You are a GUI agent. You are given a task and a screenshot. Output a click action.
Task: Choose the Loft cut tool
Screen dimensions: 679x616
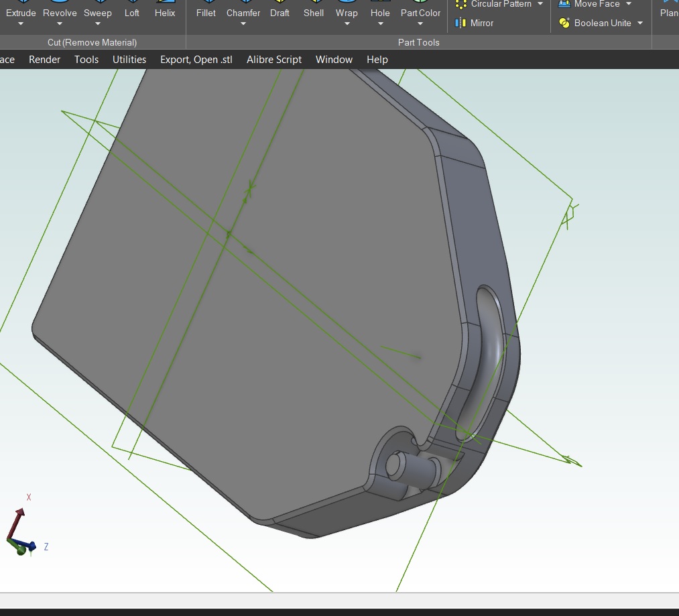[x=132, y=13]
